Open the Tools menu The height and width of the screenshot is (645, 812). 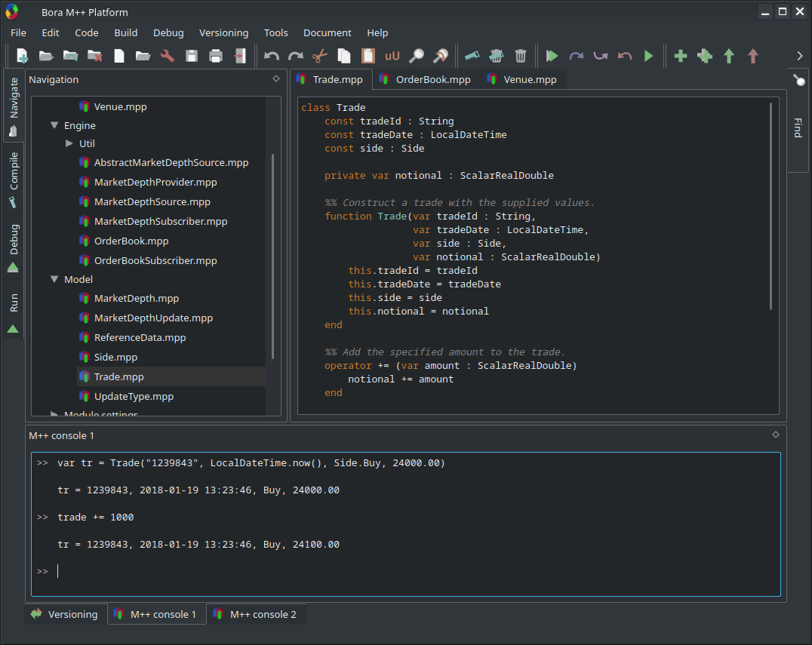point(275,32)
